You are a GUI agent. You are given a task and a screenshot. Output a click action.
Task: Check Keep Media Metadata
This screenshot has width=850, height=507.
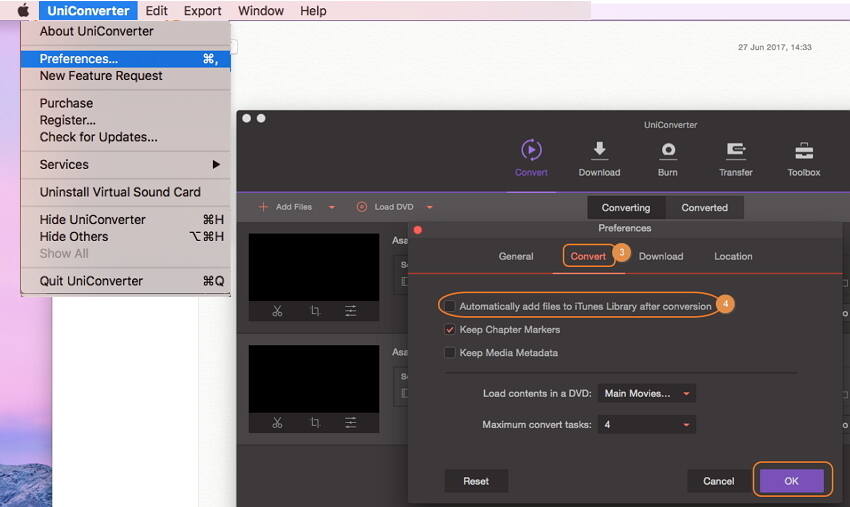pyautogui.click(x=449, y=353)
